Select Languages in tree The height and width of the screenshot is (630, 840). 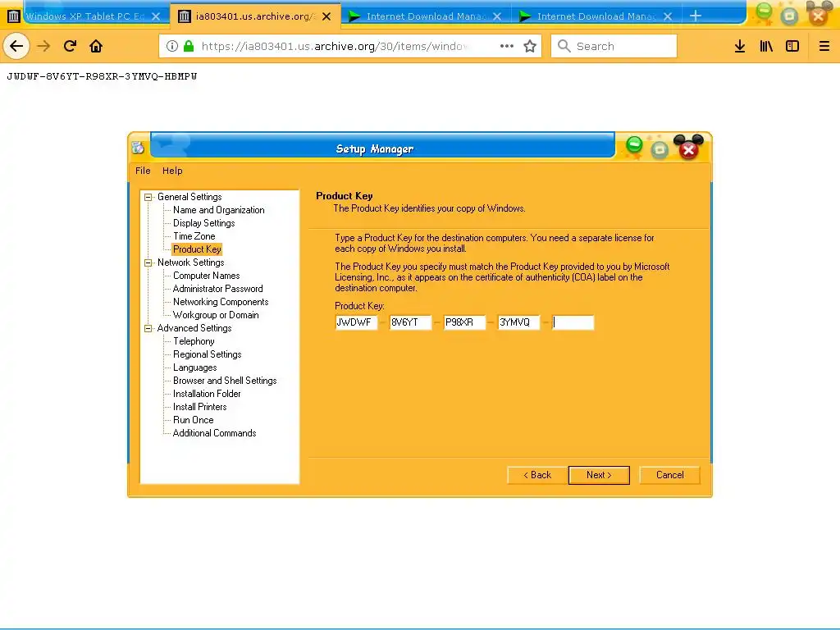click(x=194, y=367)
